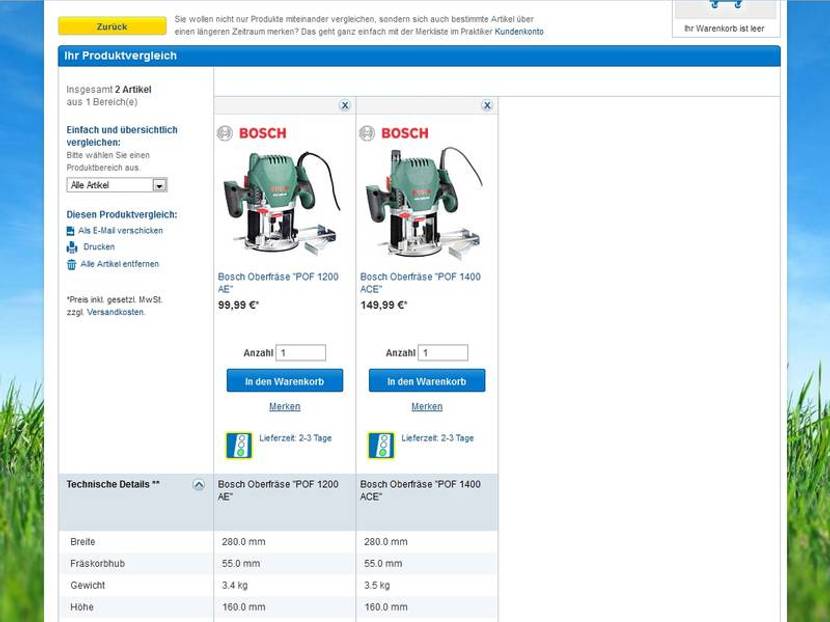The height and width of the screenshot is (622, 830).
Task: Open the POF 1400 ACE product image
Action: pos(425,204)
